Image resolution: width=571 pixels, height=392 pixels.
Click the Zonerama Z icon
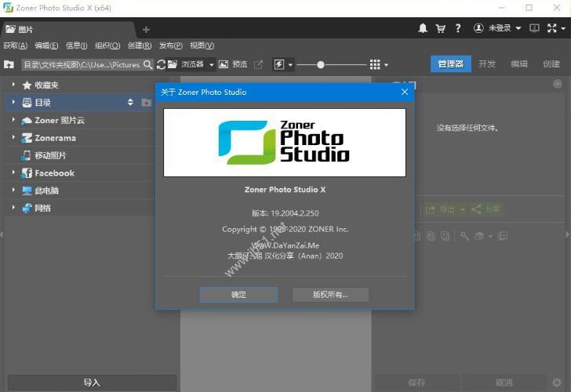[27, 138]
